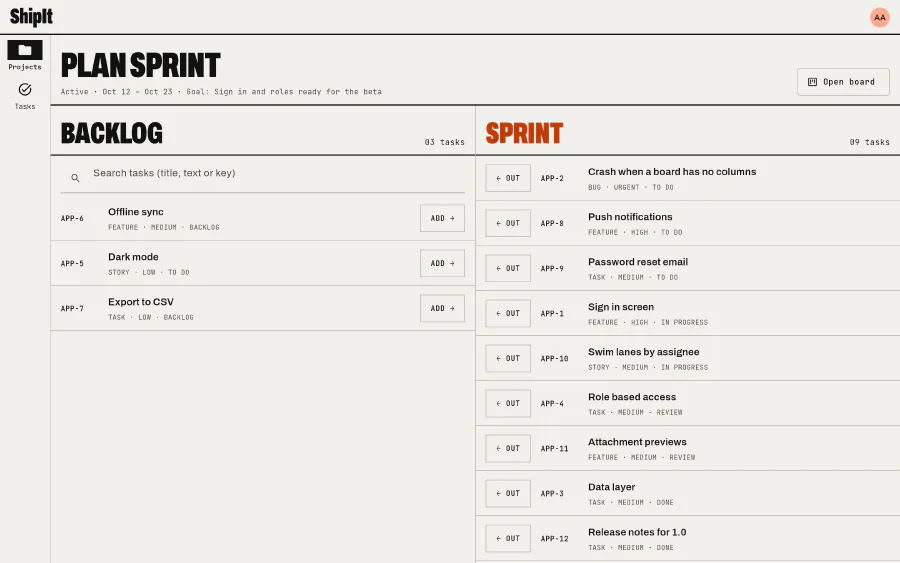Click Feature Medium Backlog metadata line
This screenshot has width=900, height=563.
(164, 227)
